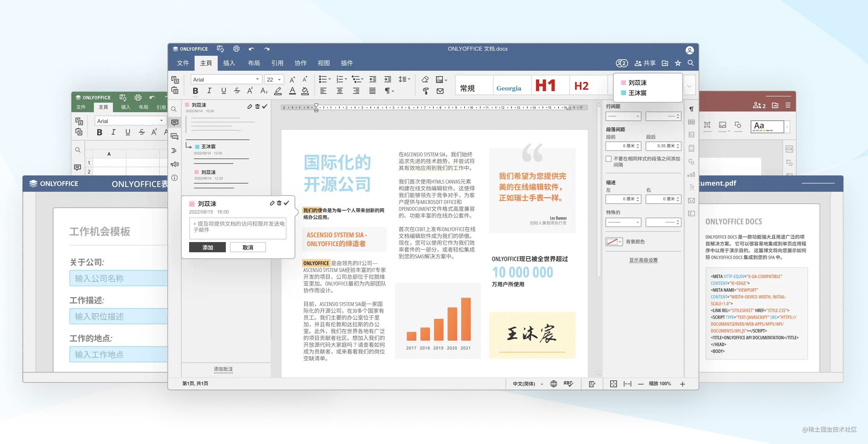
Task: Toggle bold in the main document toolbar
Action: point(195,91)
